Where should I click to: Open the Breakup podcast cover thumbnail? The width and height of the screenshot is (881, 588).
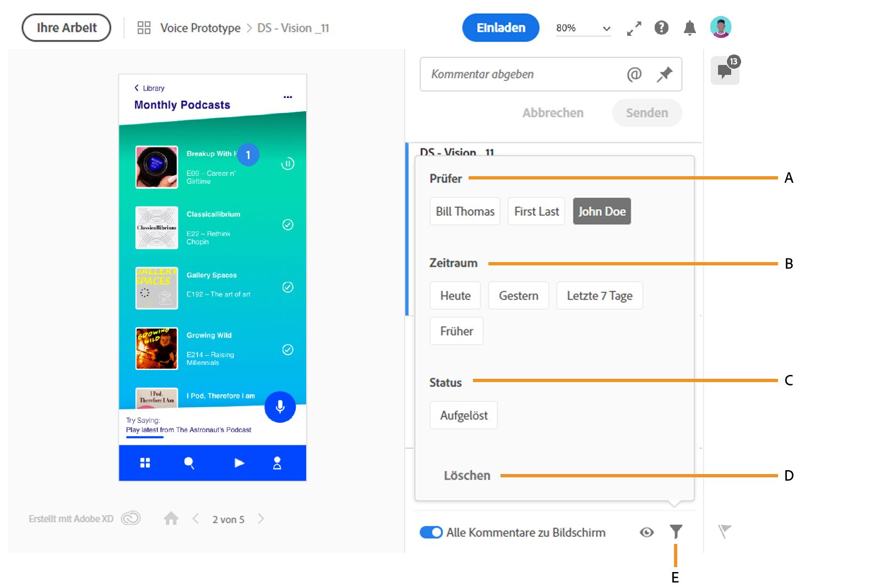(x=157, y=167)
